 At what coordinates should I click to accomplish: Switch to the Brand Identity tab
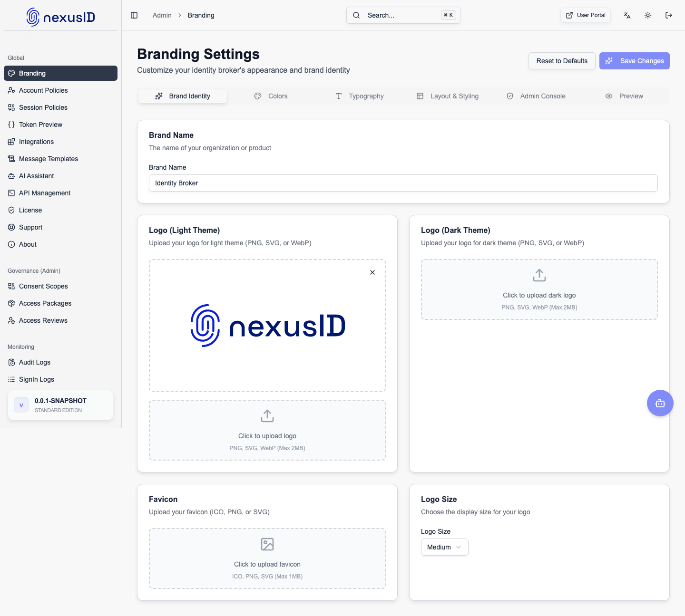[x=183, y=96]
